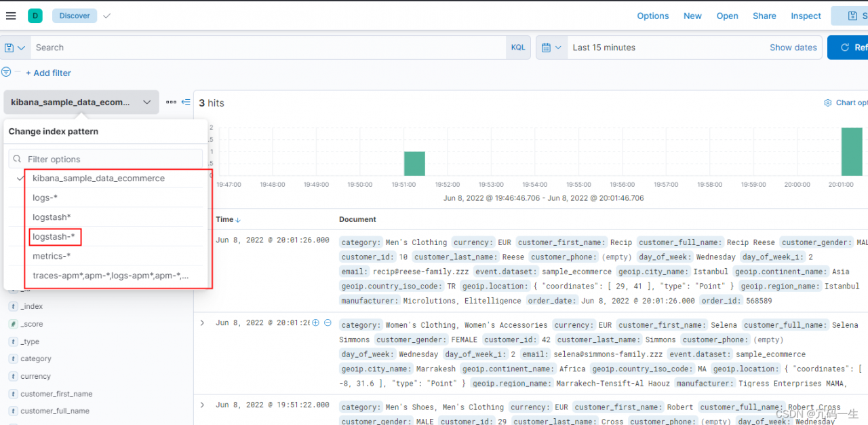Open the calendar quick time menu

[552, 48]
